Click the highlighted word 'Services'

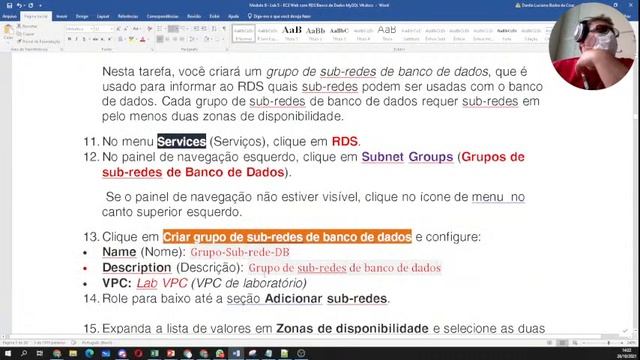coord(181,141)
